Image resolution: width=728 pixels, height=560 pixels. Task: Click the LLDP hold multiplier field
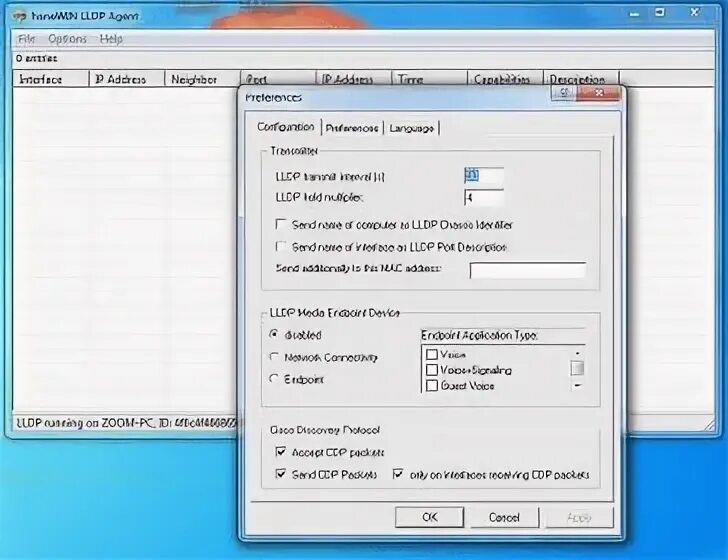[x=483, y=198]
